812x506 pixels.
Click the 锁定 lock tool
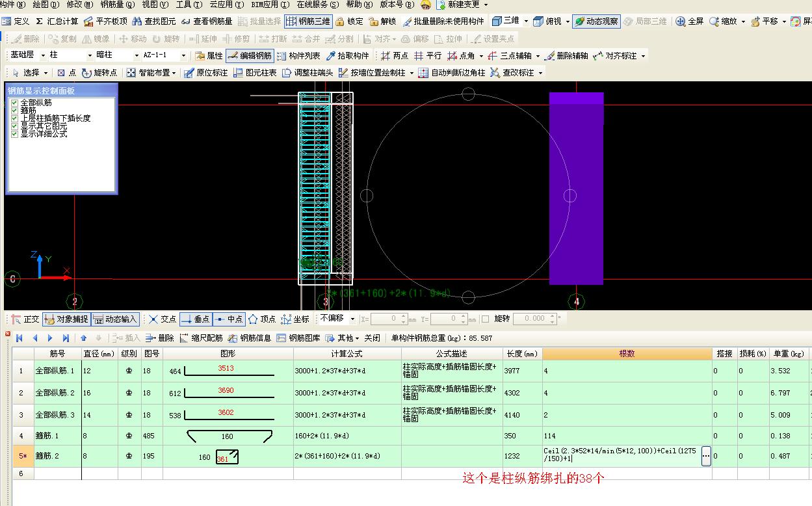[x=350, y=21]
